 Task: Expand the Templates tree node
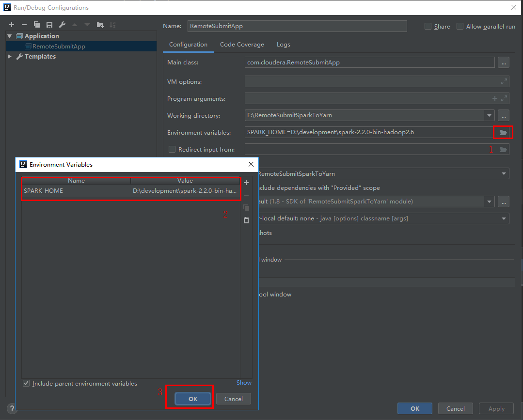point(9,56)
